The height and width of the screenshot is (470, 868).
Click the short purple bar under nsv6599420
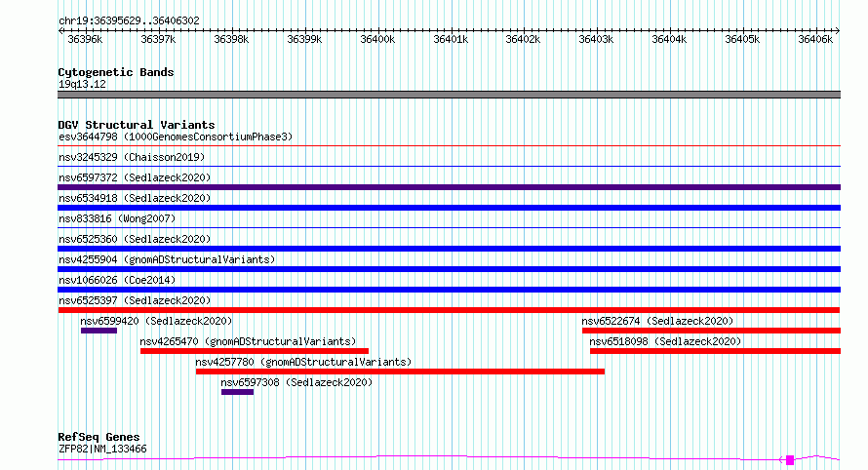point(99,332)
